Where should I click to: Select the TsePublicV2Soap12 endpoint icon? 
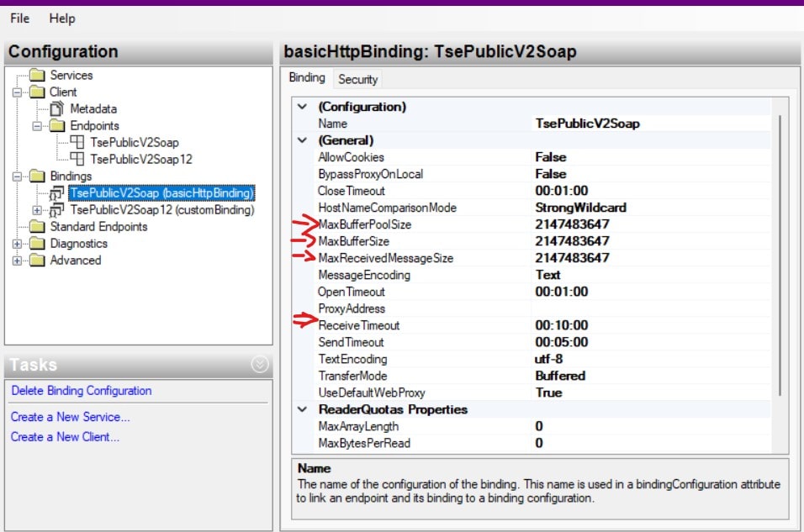(77, 160)
